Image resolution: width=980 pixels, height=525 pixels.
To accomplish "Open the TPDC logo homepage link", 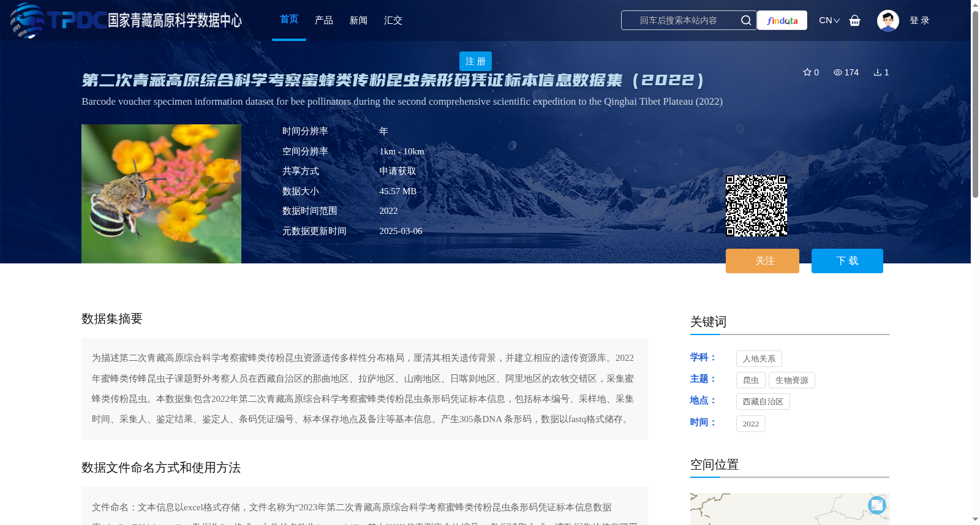I will tap(126, 20).
